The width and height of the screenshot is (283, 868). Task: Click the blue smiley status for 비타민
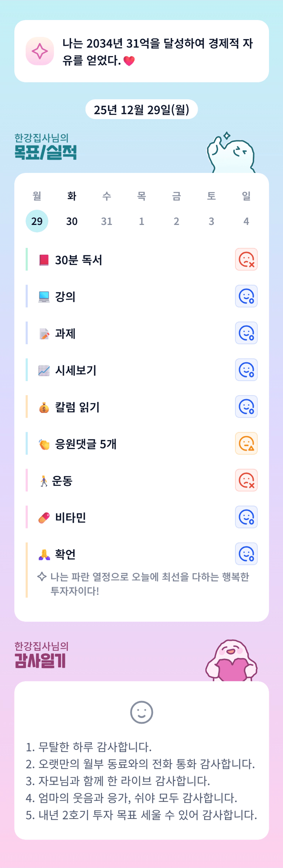(246, 517)
